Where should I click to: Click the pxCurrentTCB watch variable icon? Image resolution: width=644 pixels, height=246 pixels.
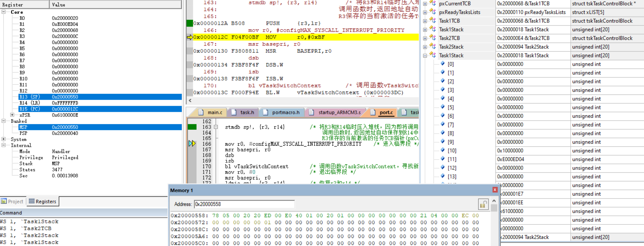pos(433,3)
